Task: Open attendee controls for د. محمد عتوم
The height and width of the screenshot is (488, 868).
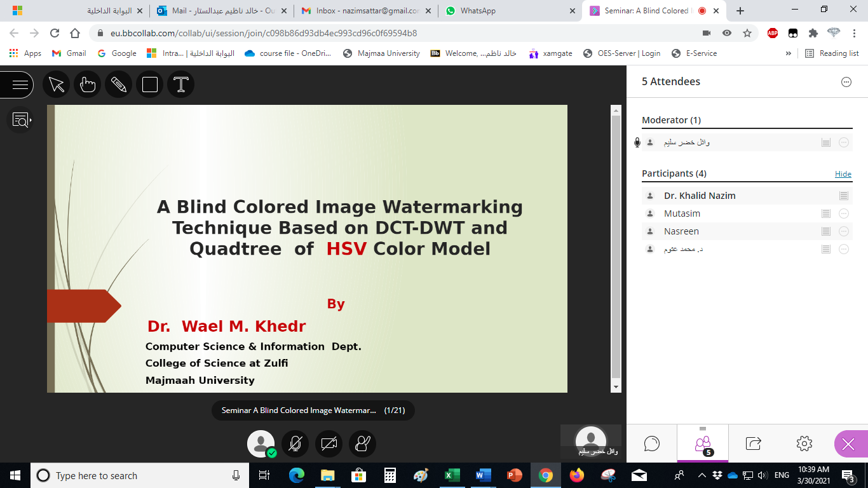Action: (x=844, y=249)
